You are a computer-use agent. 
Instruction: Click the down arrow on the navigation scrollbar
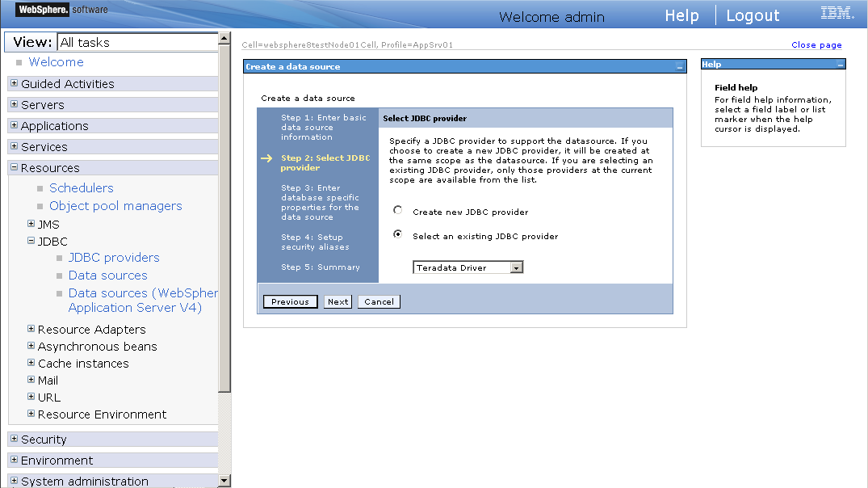(x=224, y=479)
